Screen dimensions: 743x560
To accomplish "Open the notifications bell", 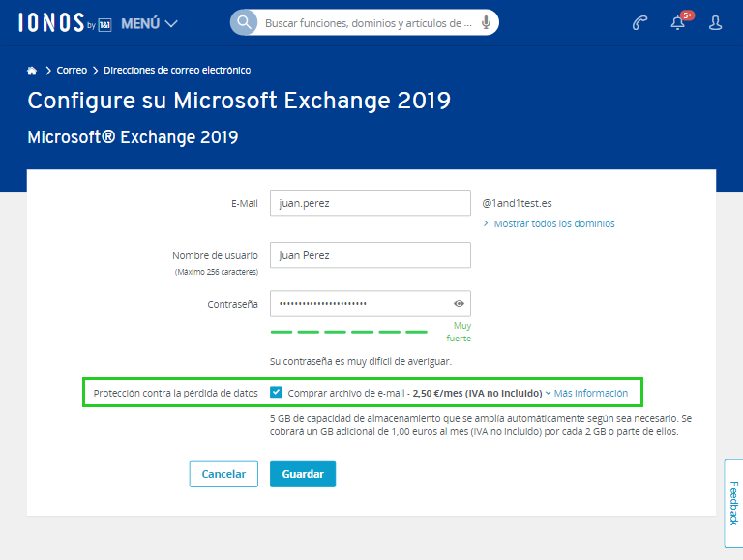I will [x=677, y=23].
